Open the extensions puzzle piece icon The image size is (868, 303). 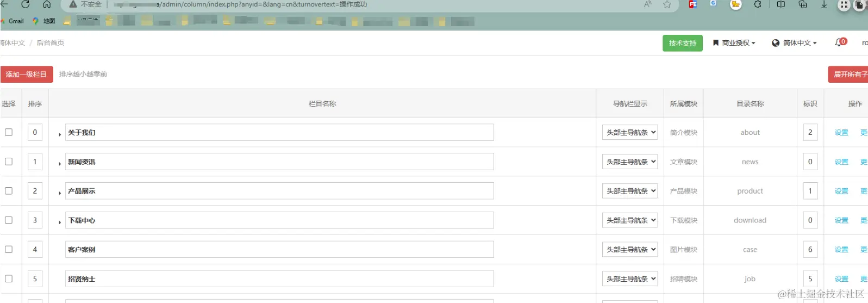[x=758, y=4]
